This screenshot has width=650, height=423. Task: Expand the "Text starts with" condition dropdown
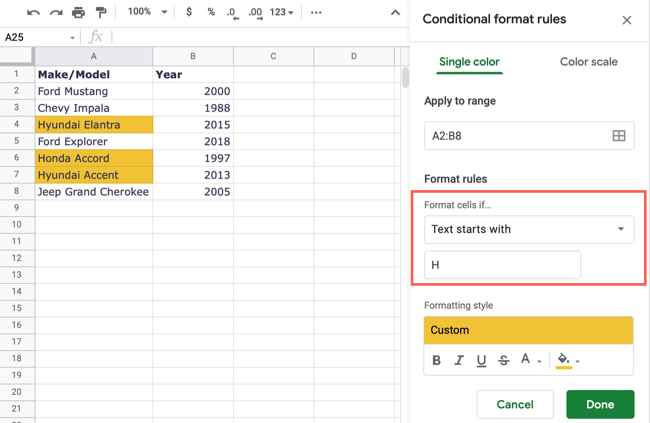pyautogui.click(x=528, y=229)
